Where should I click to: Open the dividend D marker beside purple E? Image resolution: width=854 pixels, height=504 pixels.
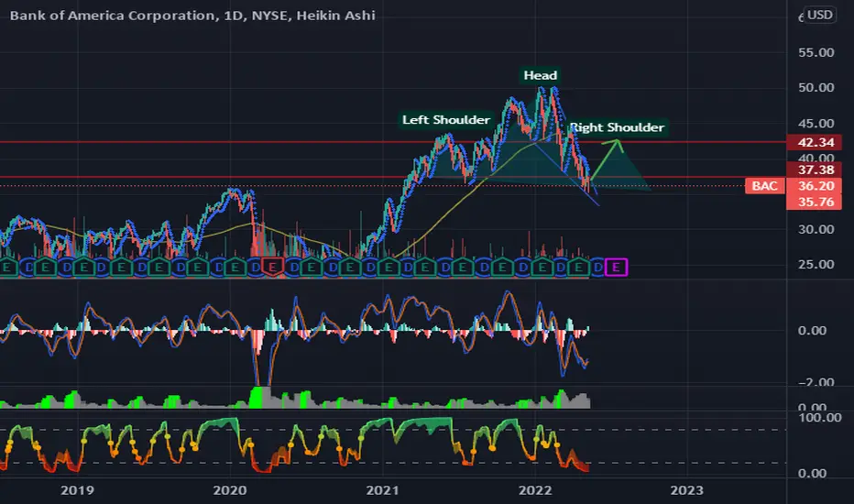pos(597,267)
